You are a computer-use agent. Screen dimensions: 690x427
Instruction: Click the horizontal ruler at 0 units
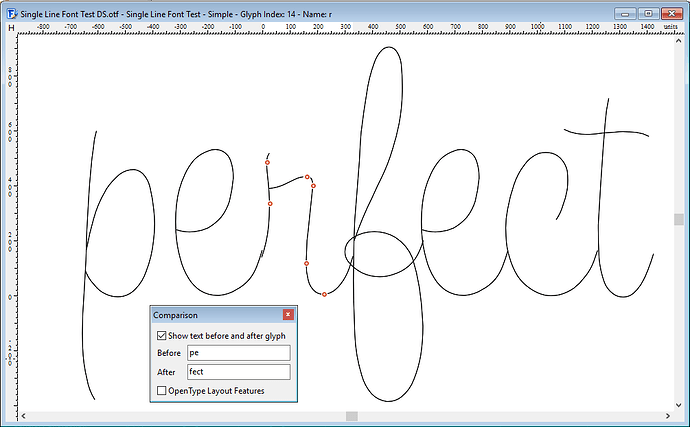click(263, 29)
